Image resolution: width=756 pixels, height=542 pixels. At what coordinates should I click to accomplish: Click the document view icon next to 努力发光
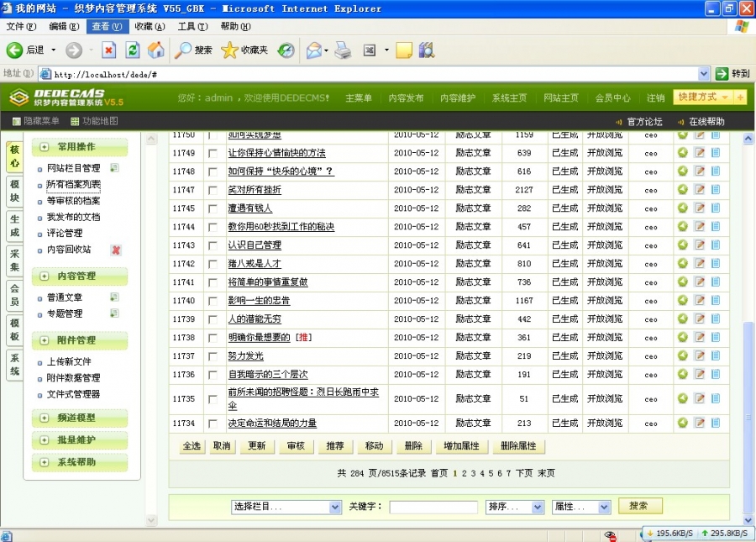715,355
